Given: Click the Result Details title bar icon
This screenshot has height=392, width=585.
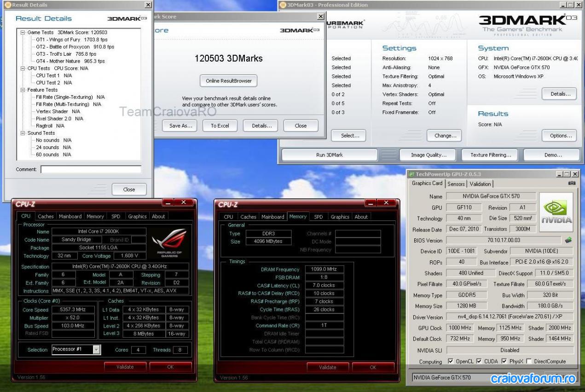Looking at the screenshot, I should point(8,5).
